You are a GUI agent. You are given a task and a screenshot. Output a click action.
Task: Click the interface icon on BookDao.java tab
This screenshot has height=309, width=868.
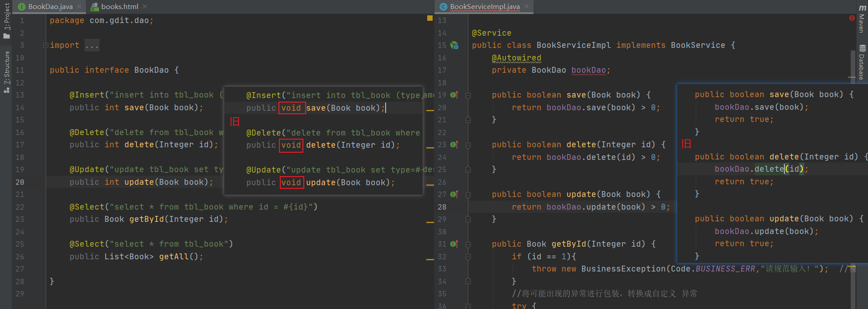[22, 7]
